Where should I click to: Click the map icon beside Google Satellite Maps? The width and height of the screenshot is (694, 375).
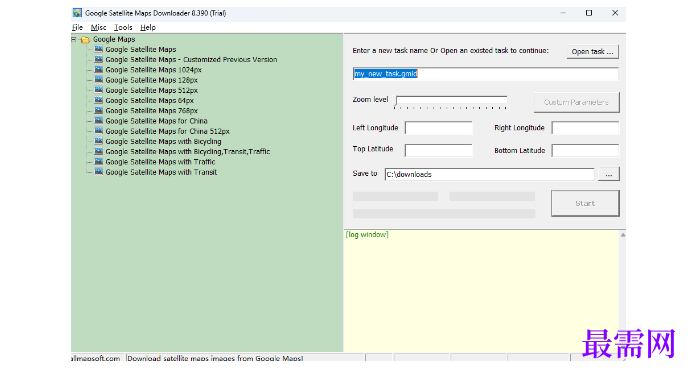98,49
